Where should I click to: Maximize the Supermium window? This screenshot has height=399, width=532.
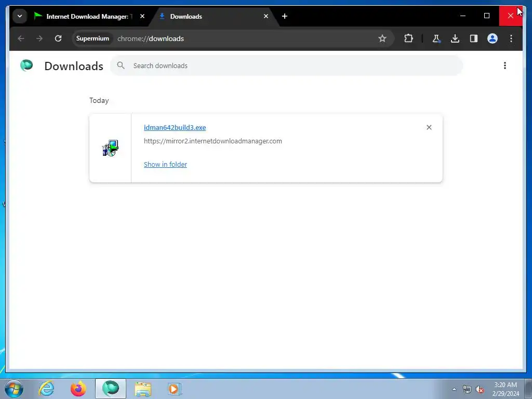pos(486,16)
